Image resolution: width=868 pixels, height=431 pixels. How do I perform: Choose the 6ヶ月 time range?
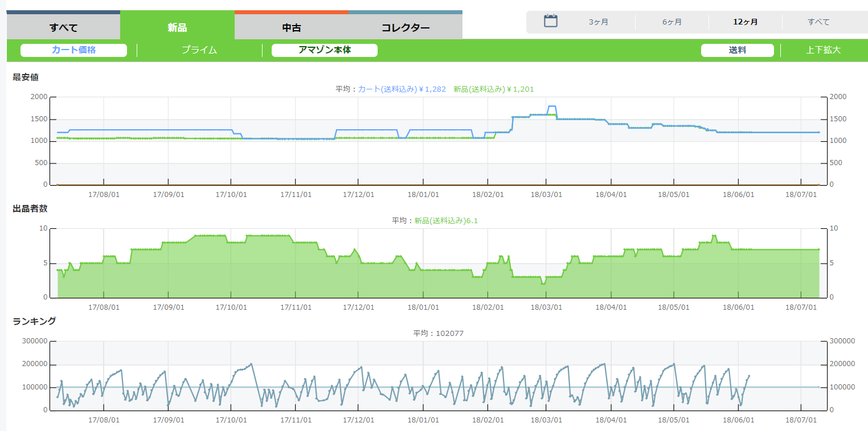(672, 22)
